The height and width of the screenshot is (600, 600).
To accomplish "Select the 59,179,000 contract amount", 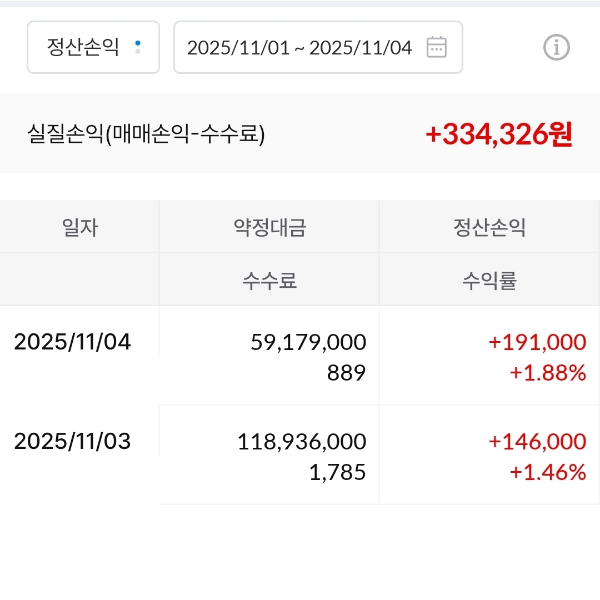I will point(308,342).
